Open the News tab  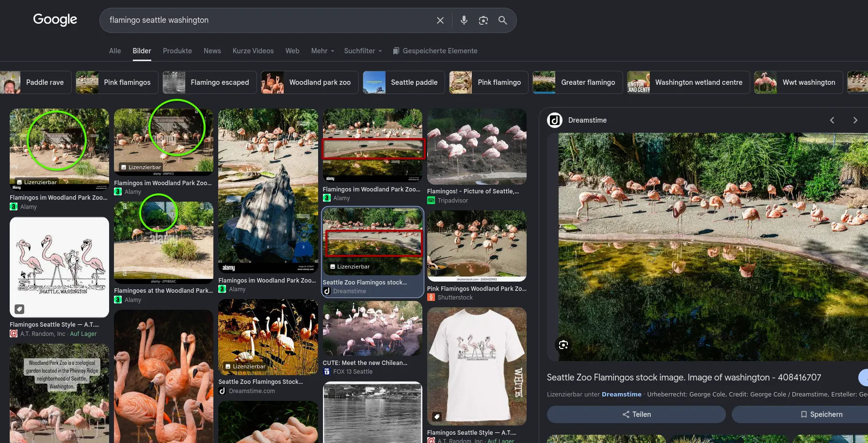[x=212, y=51]
